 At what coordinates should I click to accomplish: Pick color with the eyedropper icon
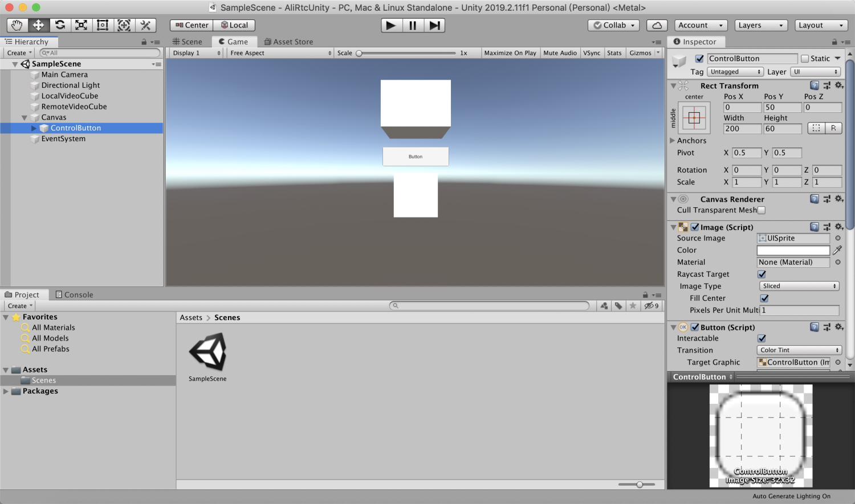[x=837, y=250]
